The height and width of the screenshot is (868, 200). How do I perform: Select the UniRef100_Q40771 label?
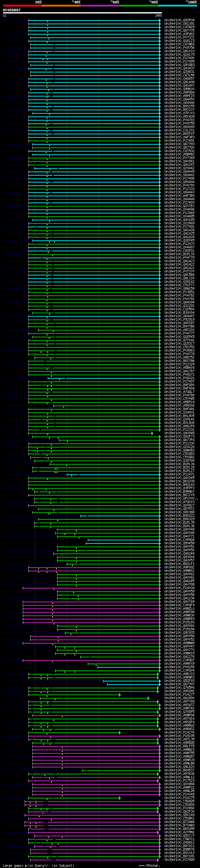click(x=179, y=536)
